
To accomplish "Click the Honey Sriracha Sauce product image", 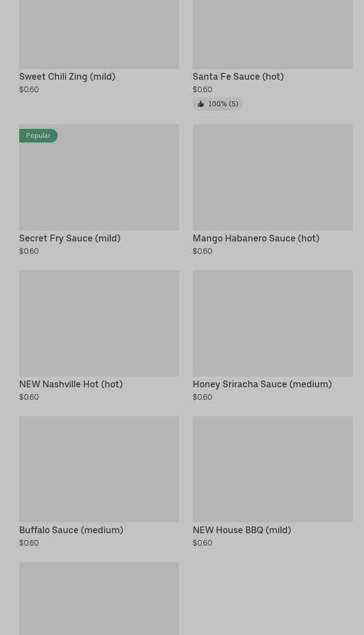I will [x=272, y=323].
